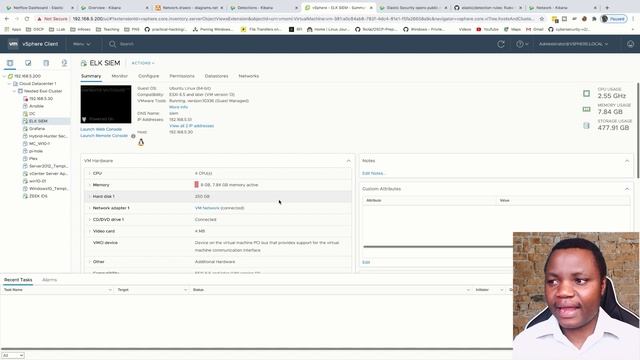
Task: Click the Linux penguin icon
Action: click(141, 142)
